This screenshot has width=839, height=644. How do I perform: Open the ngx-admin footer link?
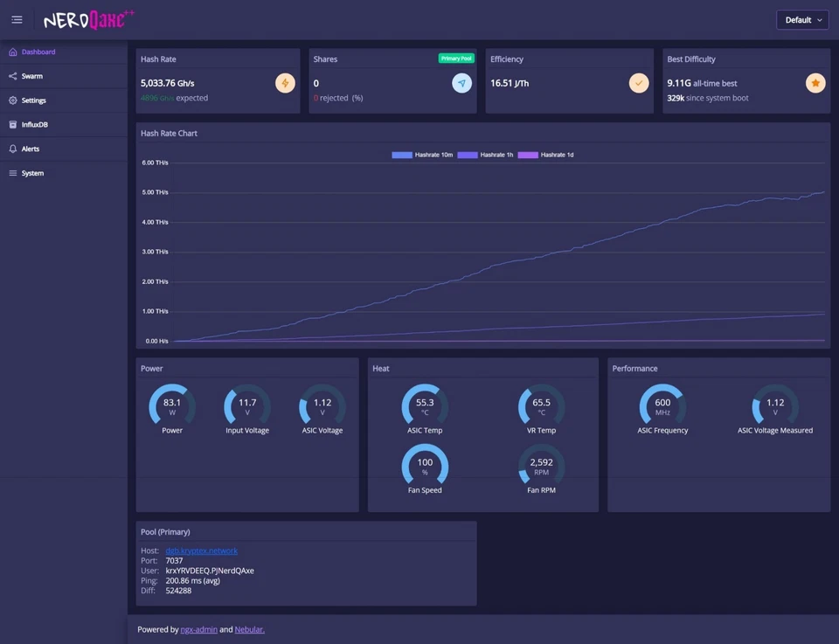click(x=199, y=629)
